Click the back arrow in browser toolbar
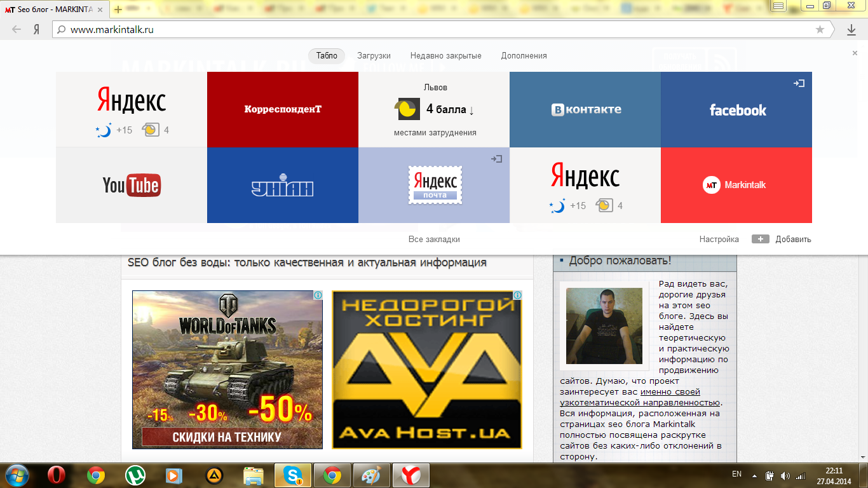 coord(17,29)
